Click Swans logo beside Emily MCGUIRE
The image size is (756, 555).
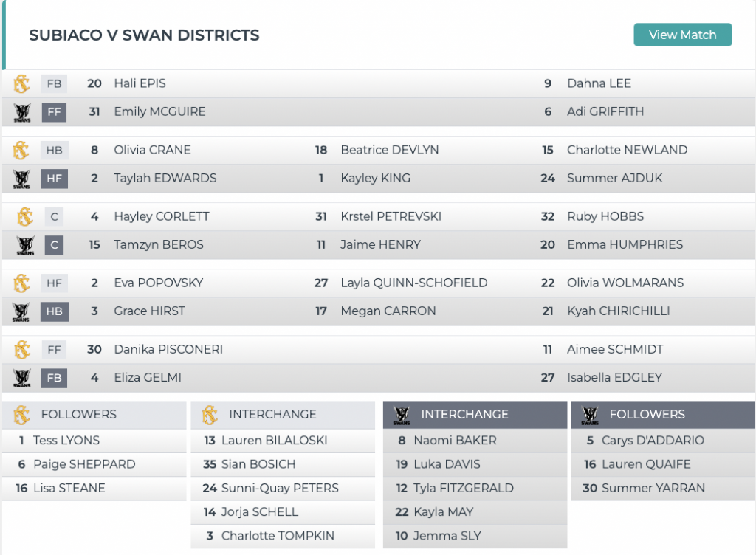tap(21, 112)
